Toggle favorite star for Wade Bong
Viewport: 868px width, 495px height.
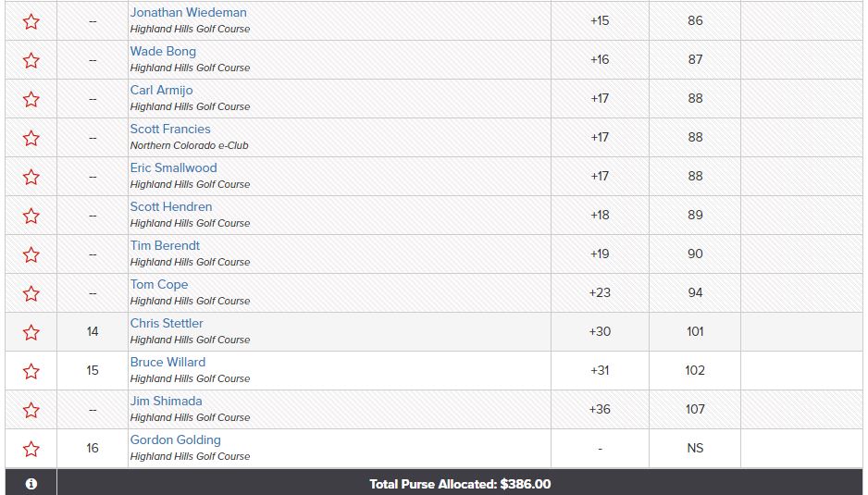(31, 60)
